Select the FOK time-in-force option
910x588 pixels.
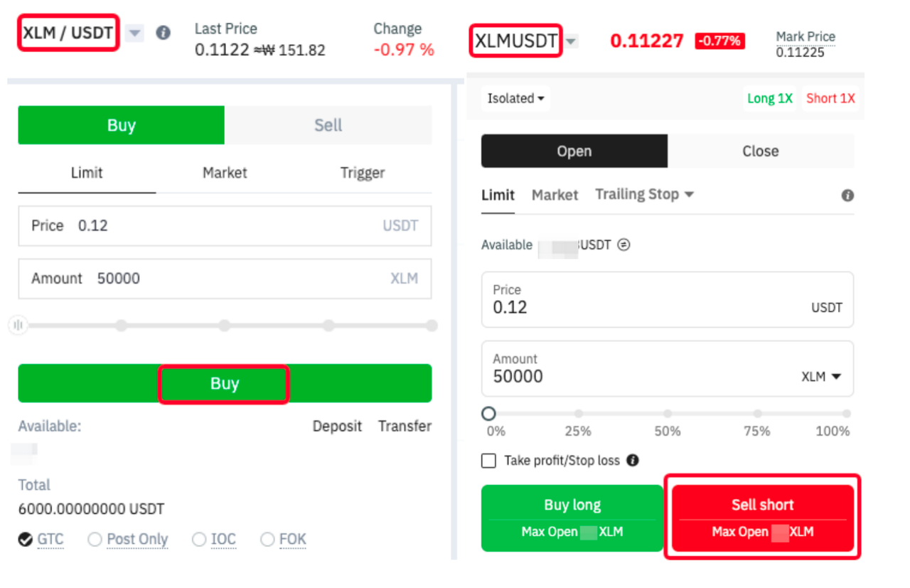pyautogui.click(x=268, y=540)
